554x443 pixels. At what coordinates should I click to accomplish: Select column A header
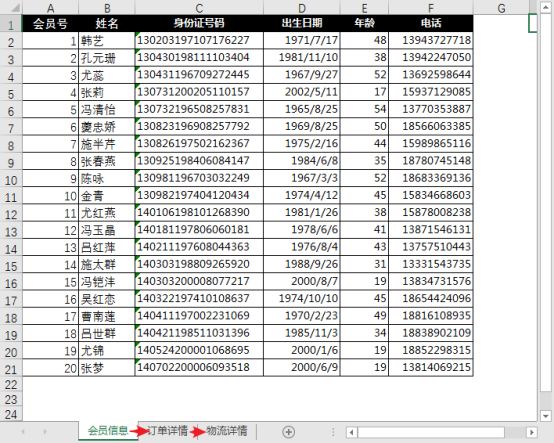click(x=50, y=7)
